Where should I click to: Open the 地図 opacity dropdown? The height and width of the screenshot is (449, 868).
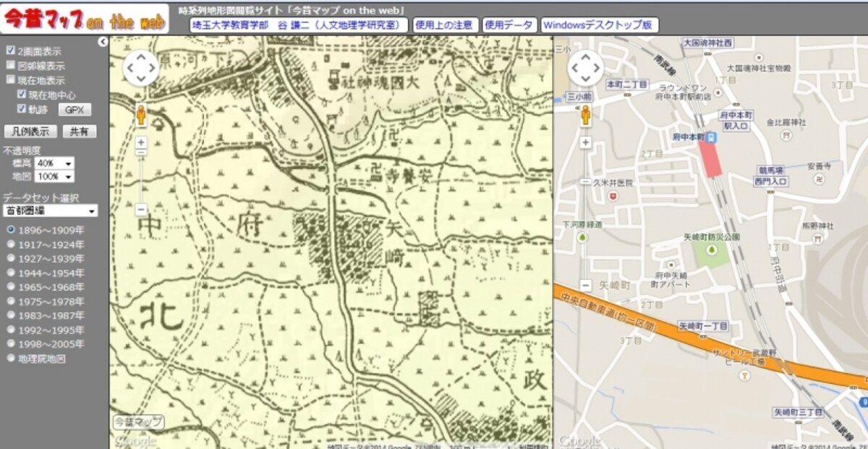[x=54, y=176]
